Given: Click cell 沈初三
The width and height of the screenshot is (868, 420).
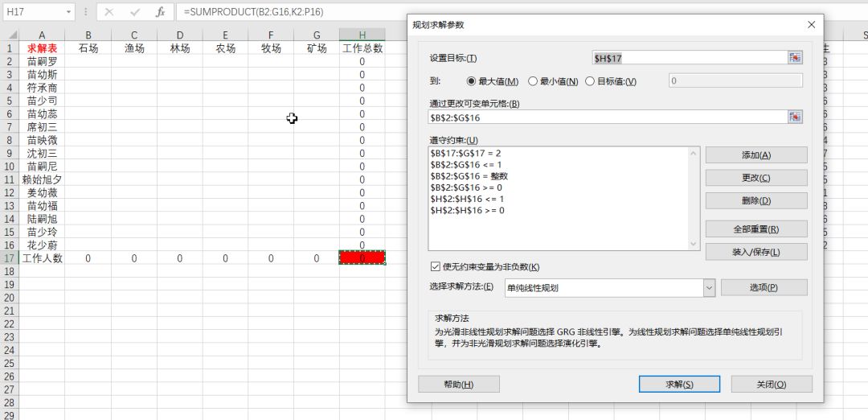Looking at the screenshot, I should tap(42, 154).
